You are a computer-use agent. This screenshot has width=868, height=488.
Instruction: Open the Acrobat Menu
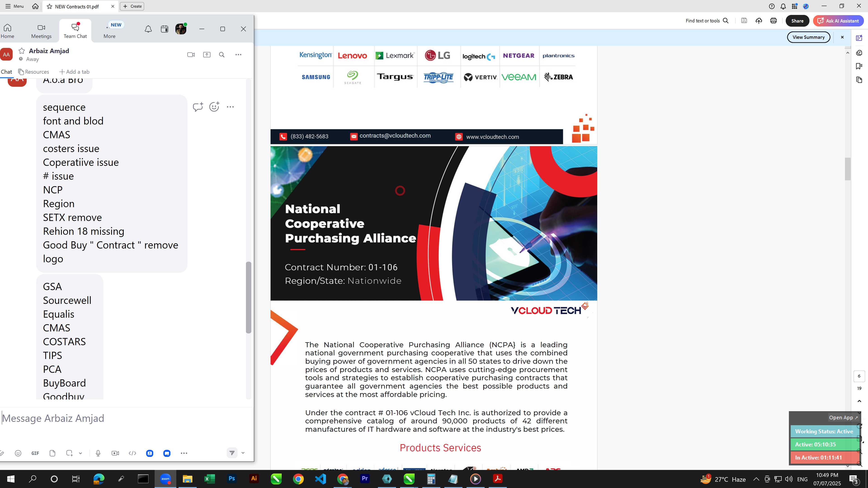pyautogui.click(x=14, y=6)
